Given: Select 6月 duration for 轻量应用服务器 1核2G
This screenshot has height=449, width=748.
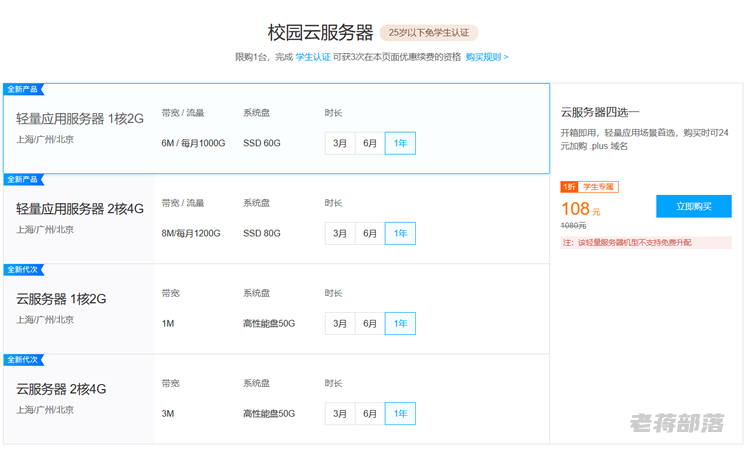Looking at the screenshot, I should pos(370,143).
